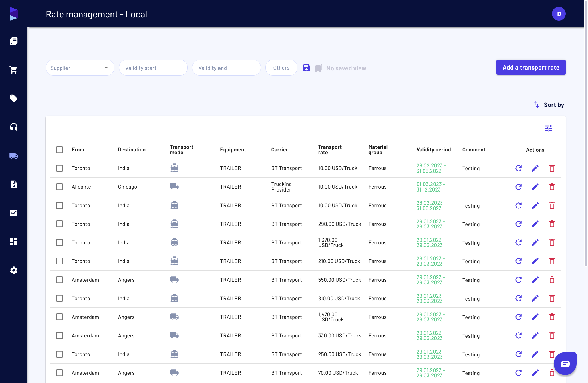Open the settings gear sidebar icon
Screen dimensions: 588x383
14,270
